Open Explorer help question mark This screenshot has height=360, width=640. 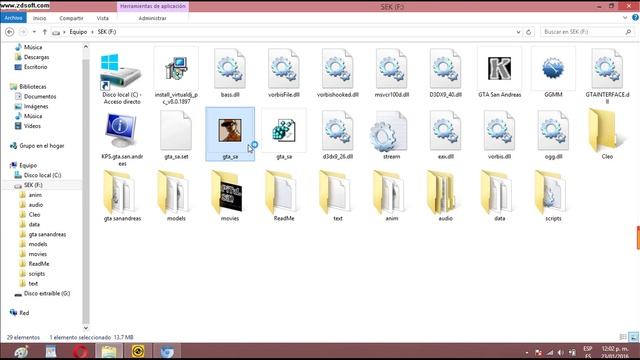click(636, 18)
